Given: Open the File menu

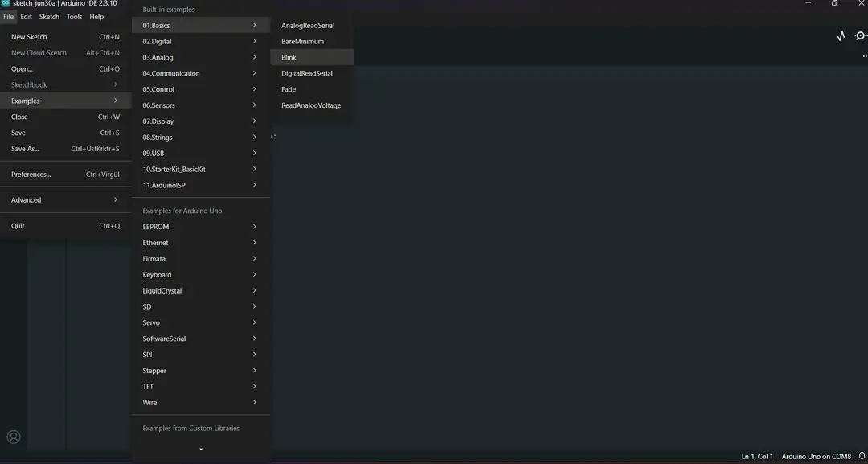Looking at the screenshot, I should 8,17.
